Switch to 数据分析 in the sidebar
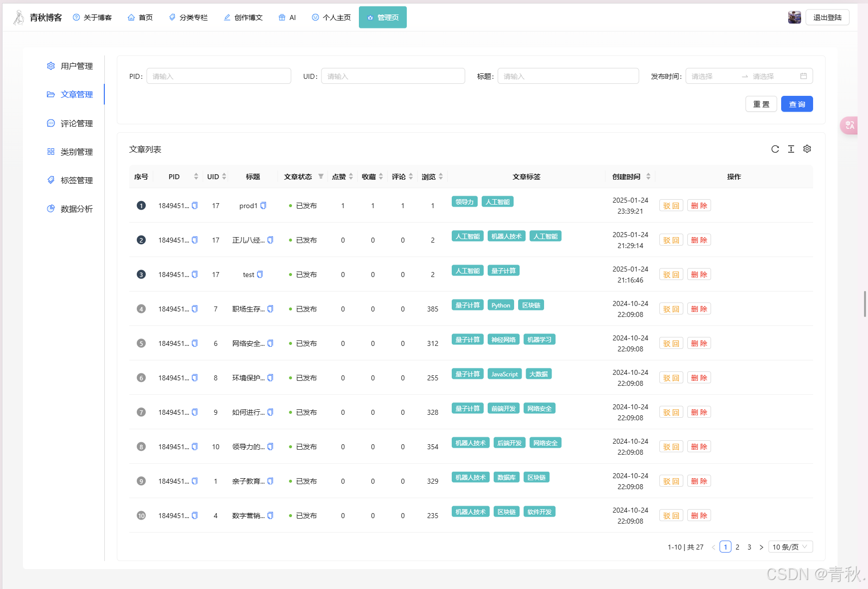The width and height of the screenshot is (868, 589). pyautogui.click(x=76, y=209)
